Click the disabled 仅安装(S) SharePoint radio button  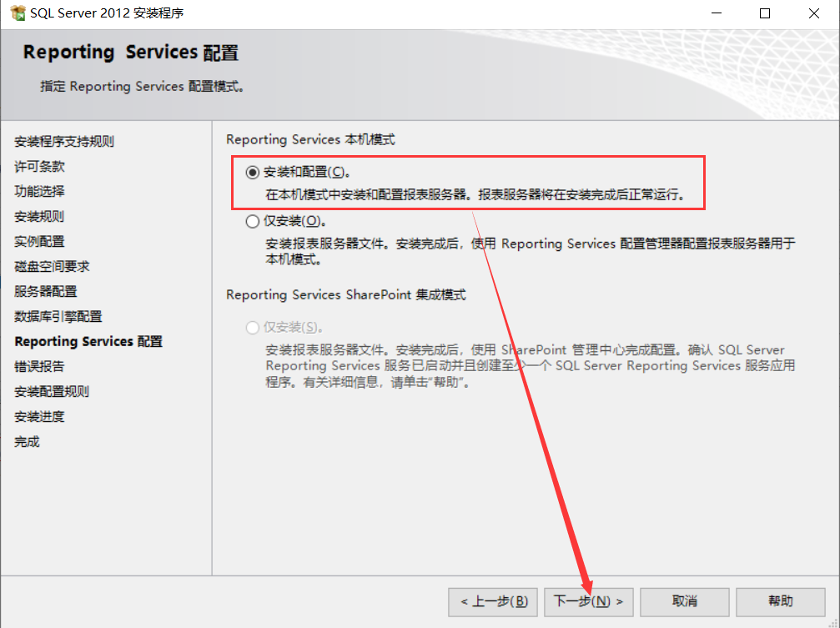pyautogui.click(x=252, y=328)
